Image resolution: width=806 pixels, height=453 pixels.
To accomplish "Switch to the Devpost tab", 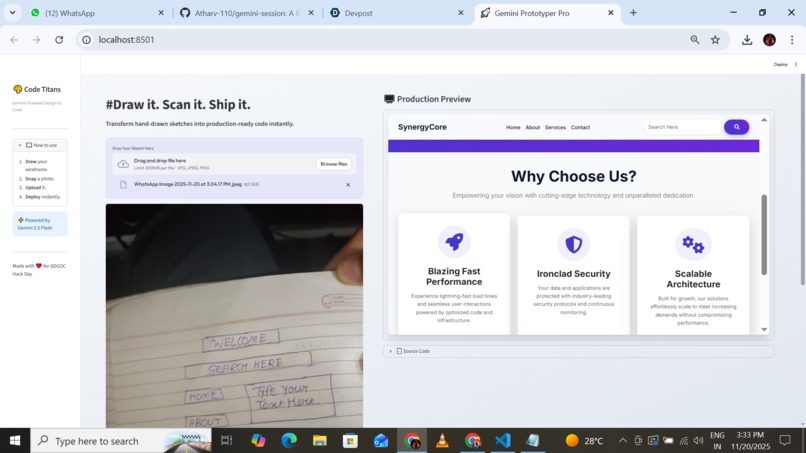I will pos(396,13).
